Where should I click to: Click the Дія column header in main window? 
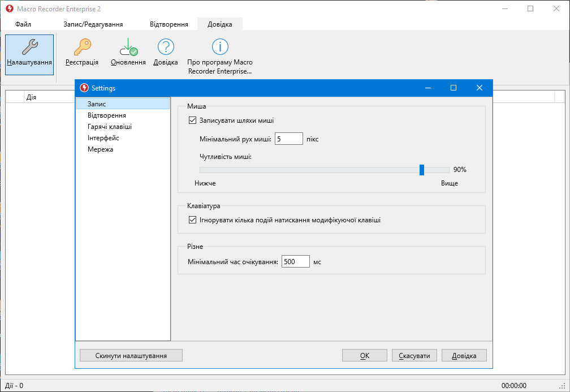[31, 97]
